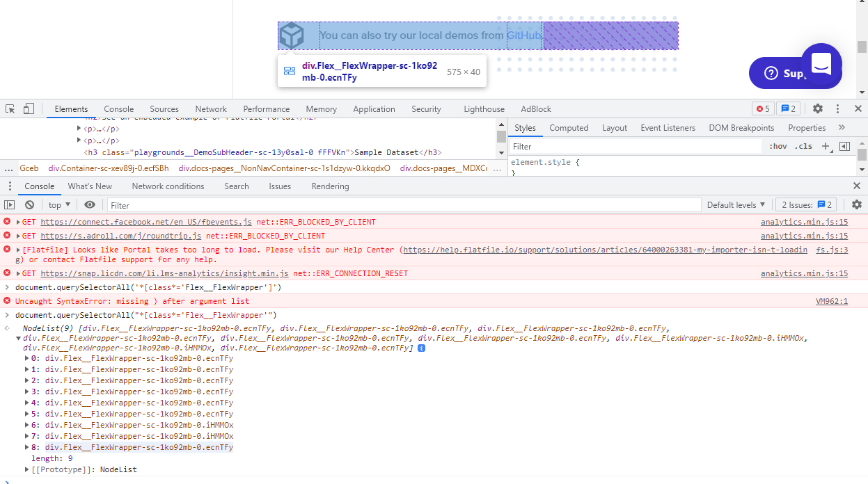The height and width of the screenshot is (484, 868).
Task: Add new style rule plus icon
Action: tap(826, 146)
